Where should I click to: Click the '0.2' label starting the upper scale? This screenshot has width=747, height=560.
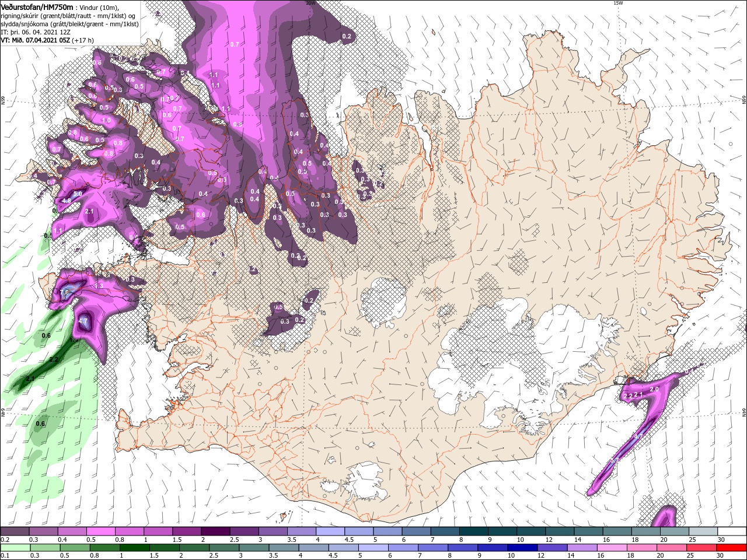coord(5,540)
